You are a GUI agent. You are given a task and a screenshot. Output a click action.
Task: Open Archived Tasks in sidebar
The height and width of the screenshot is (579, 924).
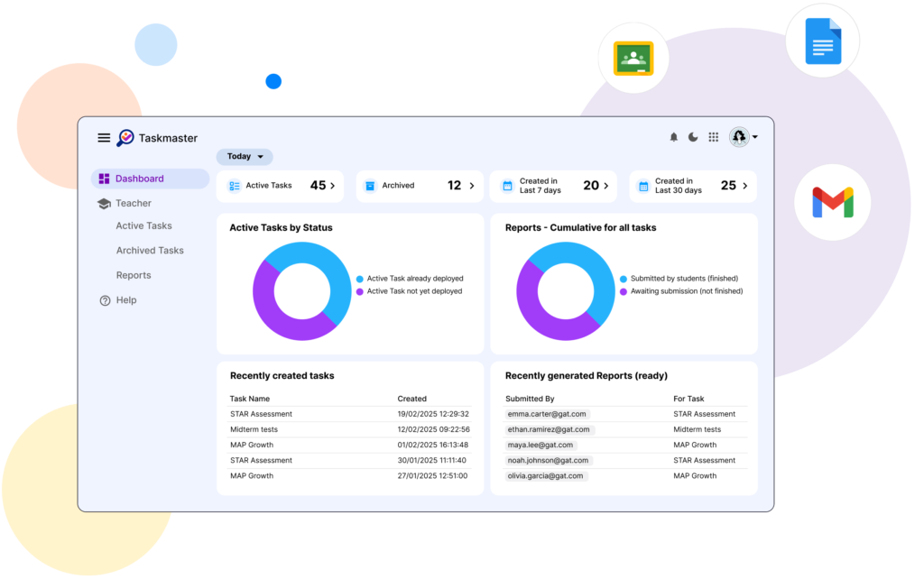pyautogui.click(x=149, y=251)
